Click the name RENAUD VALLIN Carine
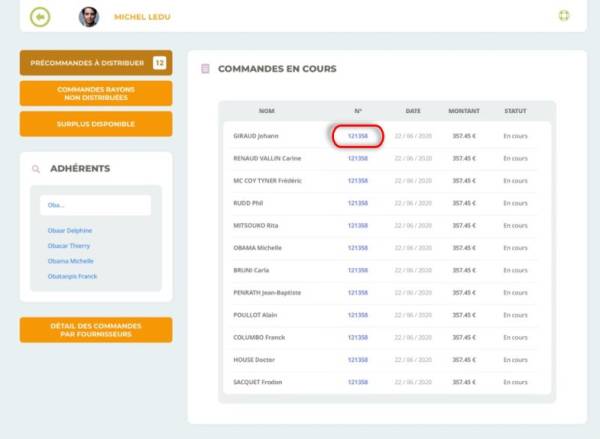This screenshot has height=439, width=600. 267,158
